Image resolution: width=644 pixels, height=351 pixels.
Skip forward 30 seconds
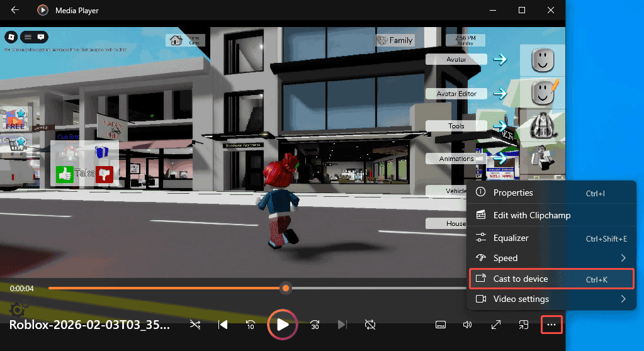(x=315, y=325)
